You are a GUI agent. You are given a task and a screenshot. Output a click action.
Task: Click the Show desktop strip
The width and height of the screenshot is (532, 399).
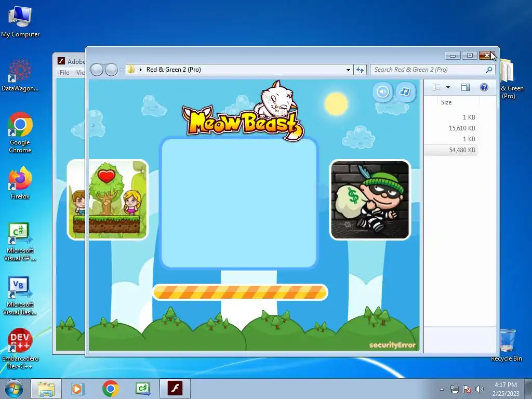tap(528, 389)
